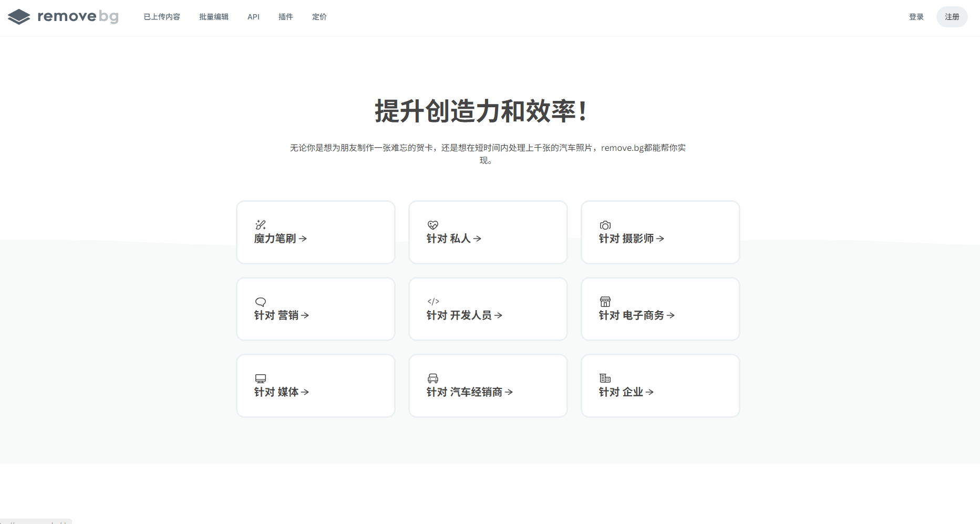Click the storefront e-commerce icon
The width and height of the screenshot is (980, 524).
pyautogui.click(x=605, y=302)
